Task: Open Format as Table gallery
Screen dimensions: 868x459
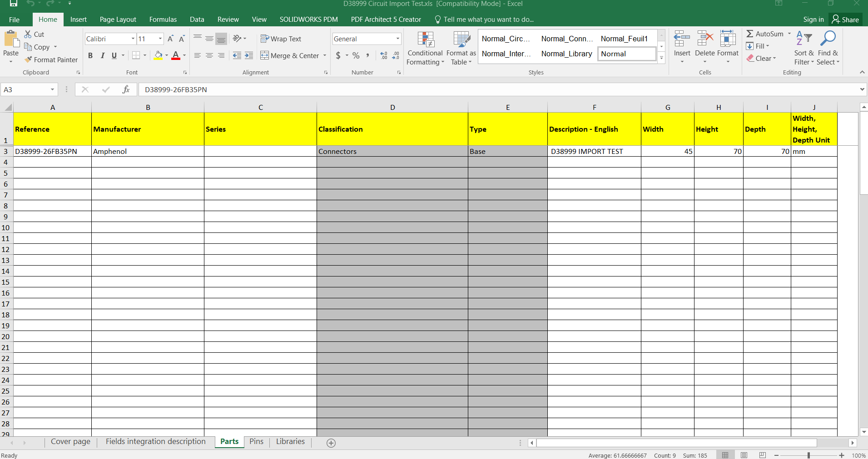Action: pos(461,49)
